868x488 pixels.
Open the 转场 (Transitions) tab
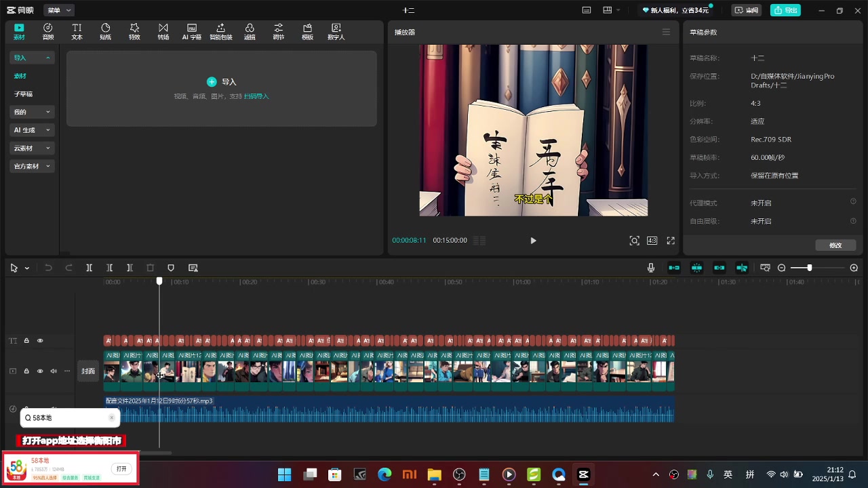pyautogui.click(x=163, y=31)
